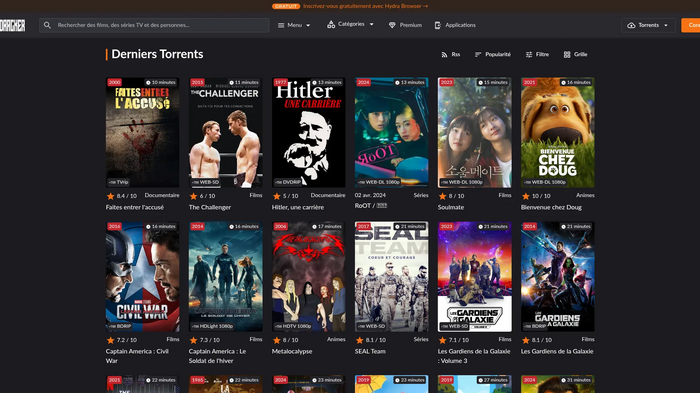Click the DVDRIP quality tag on the Hitler poster
700x393 pixels.
pos(288,182)
